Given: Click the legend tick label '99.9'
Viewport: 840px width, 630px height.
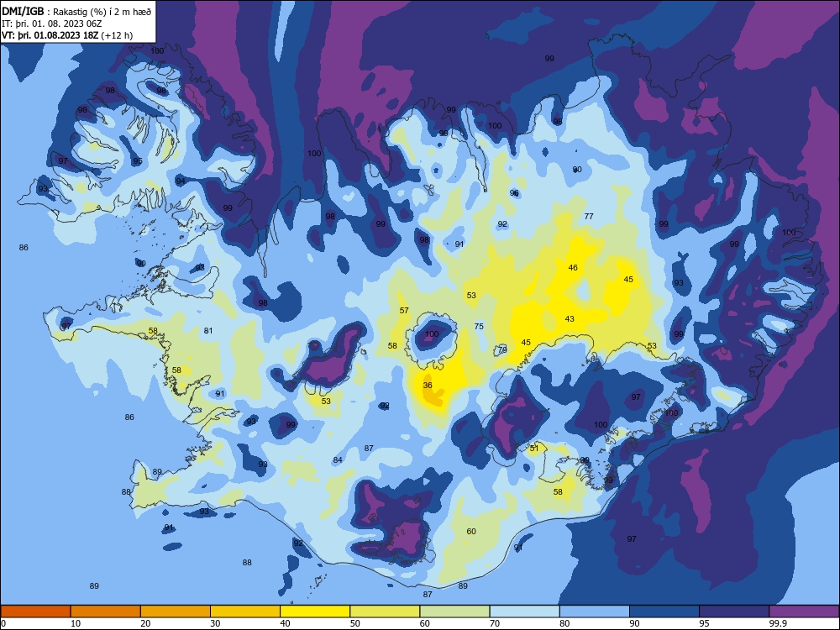Looking at the screenshot, I should (778, 623).
